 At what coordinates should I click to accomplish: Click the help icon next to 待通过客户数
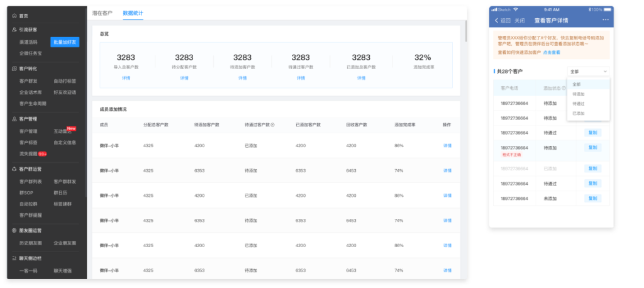[x=272, y=125]
